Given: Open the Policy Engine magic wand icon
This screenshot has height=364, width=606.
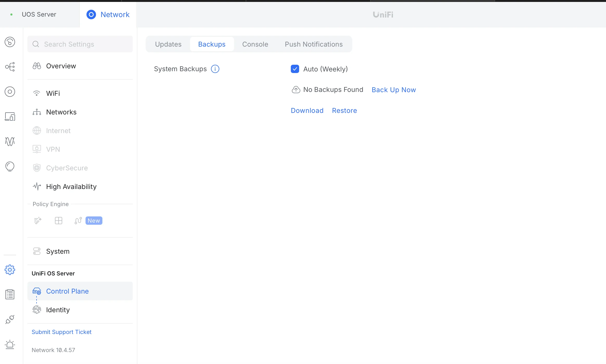Looking at the screenshot, I should coord(38,221).
